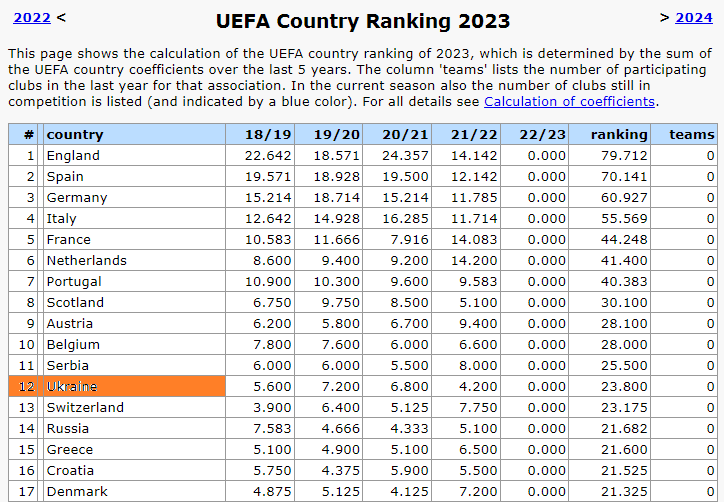The height and width of the screenshot is (502, 724).
Task: Click Germany in the country column
Action: pos(77,197)
